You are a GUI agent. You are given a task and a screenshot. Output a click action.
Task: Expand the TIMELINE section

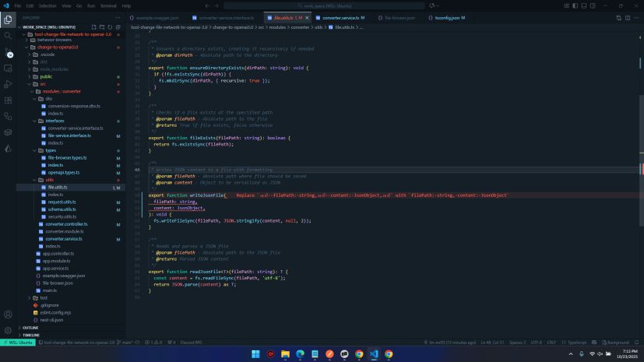[31, 336]
